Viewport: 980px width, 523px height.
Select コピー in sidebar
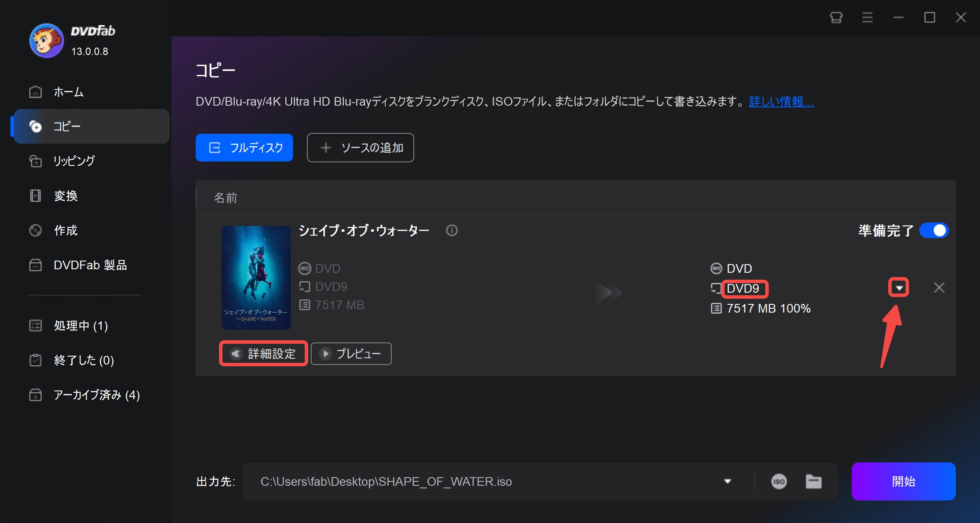click(91, 126)
